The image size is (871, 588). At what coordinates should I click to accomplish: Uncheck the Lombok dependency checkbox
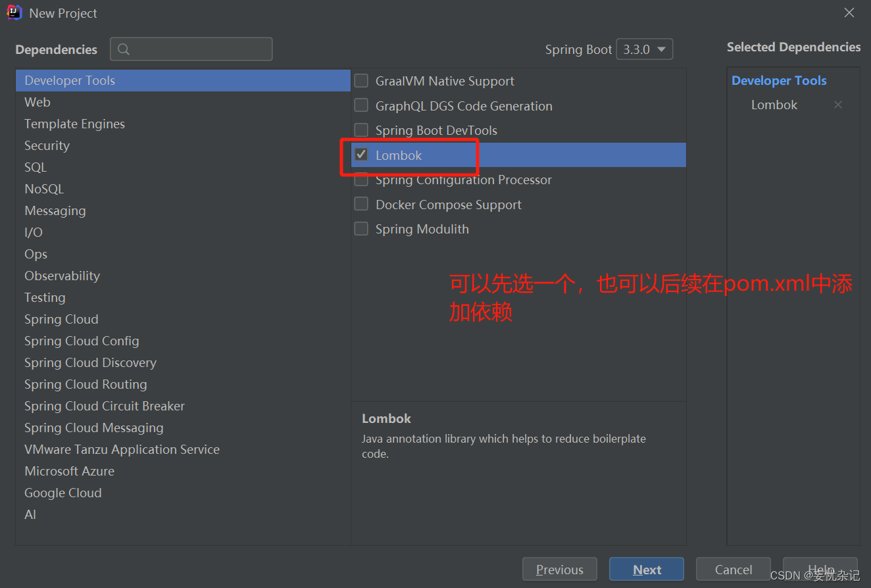361,155
